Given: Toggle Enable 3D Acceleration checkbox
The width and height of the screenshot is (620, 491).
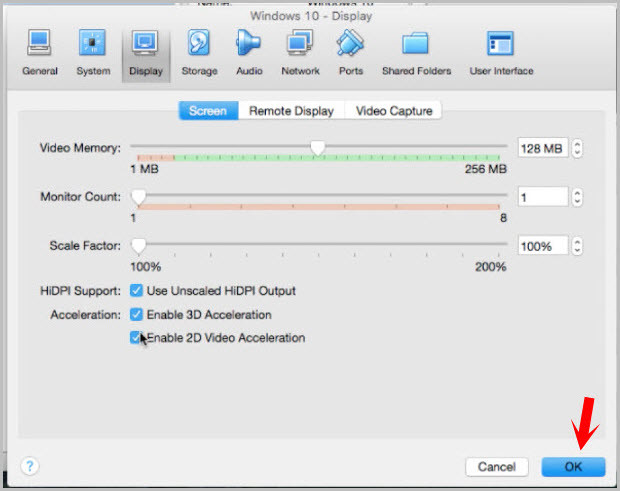Looking at the screenshot, I should point(136,315).
